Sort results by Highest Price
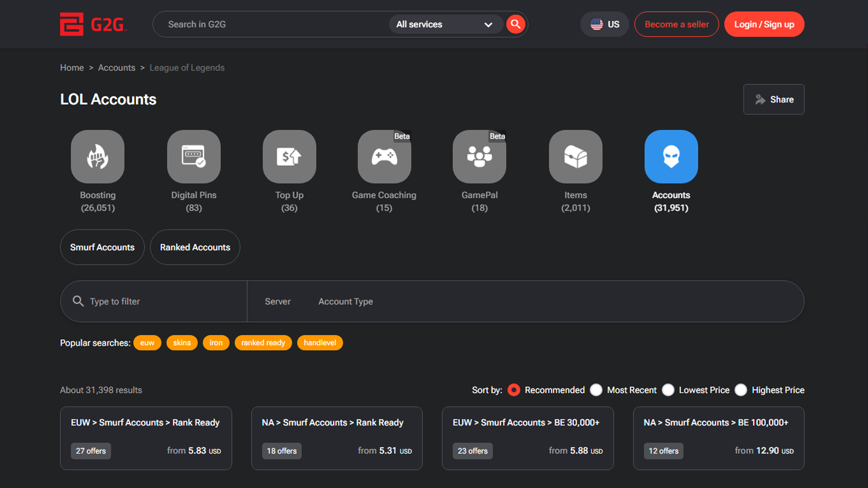868x488 pixels. [741, 390]
